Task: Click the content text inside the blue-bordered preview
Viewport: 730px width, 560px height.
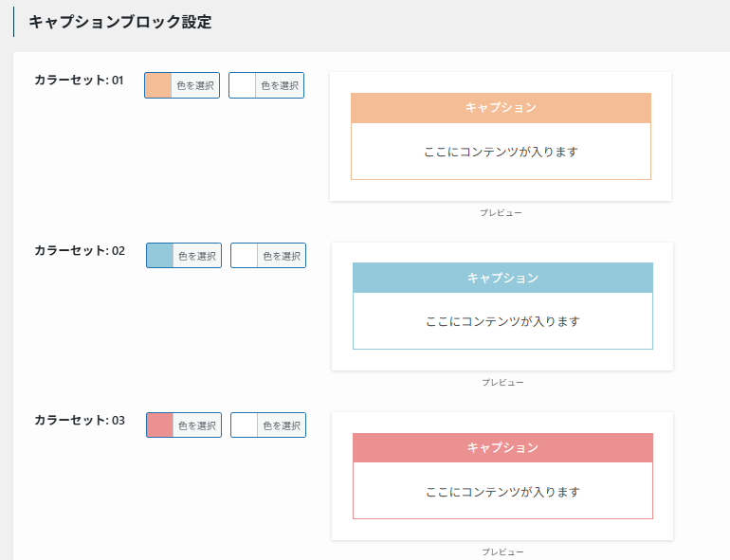Action: (x=502, y=321)
